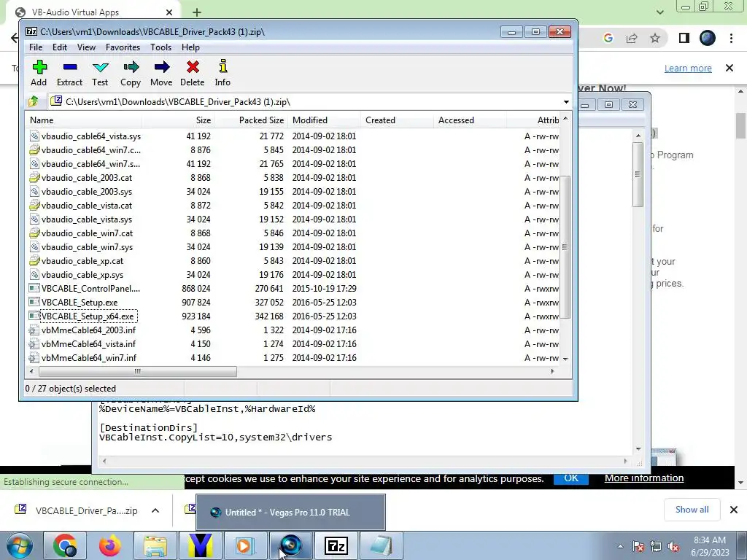Click scroll-down arrow of file list
This screenshot has width=747, height=560.
click(x=565, y=359)
